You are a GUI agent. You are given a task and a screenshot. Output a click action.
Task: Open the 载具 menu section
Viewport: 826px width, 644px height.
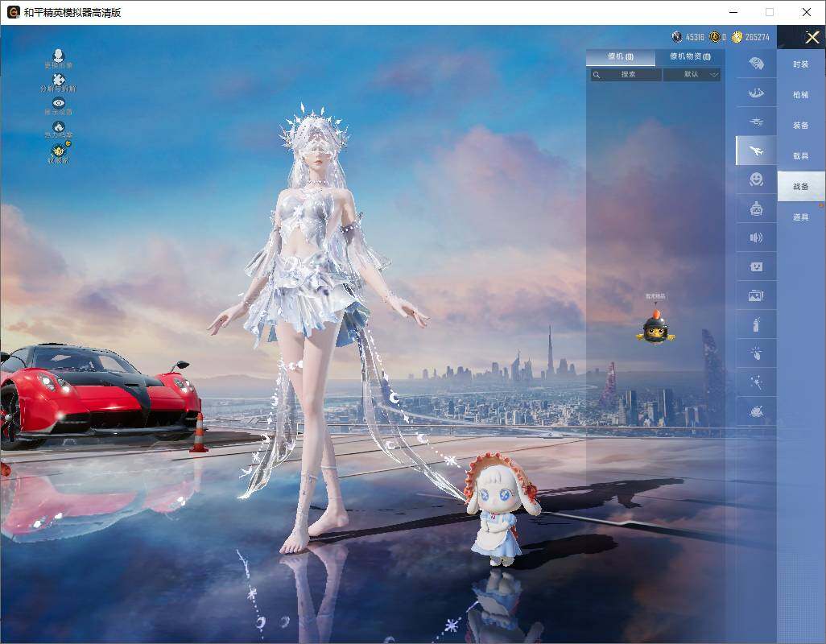(x=801, y=156)
